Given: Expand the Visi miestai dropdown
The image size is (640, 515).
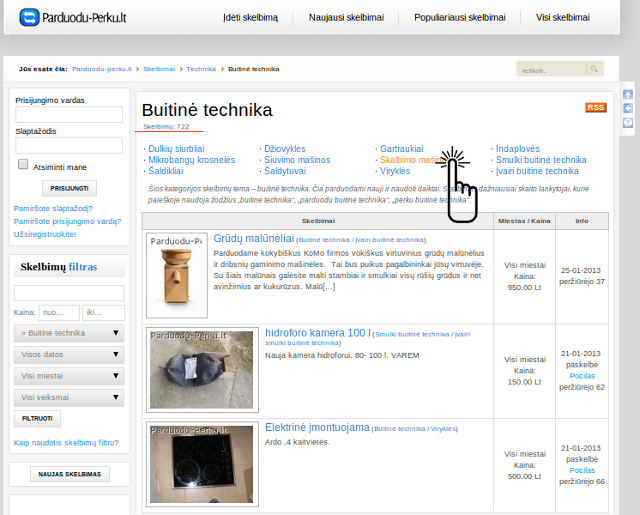Looking at the screenshot, I should tap(68, 376).
